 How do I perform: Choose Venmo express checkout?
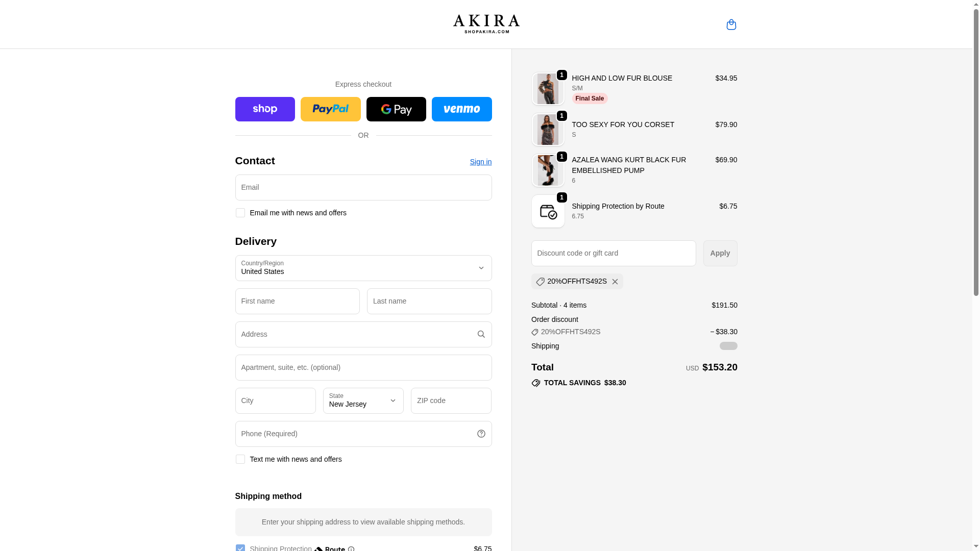(461, 109)
